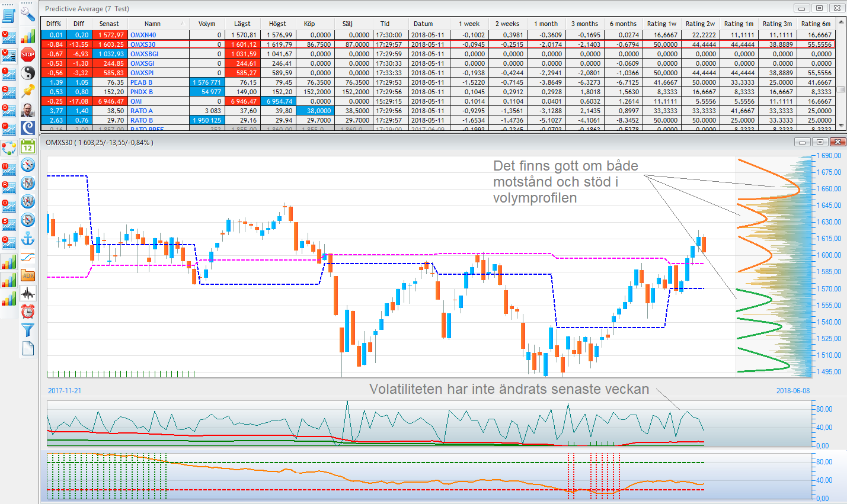This screenshot has height=504, width=847.
Task: Select the PNDX B row name
Action: tap(141, 92)
